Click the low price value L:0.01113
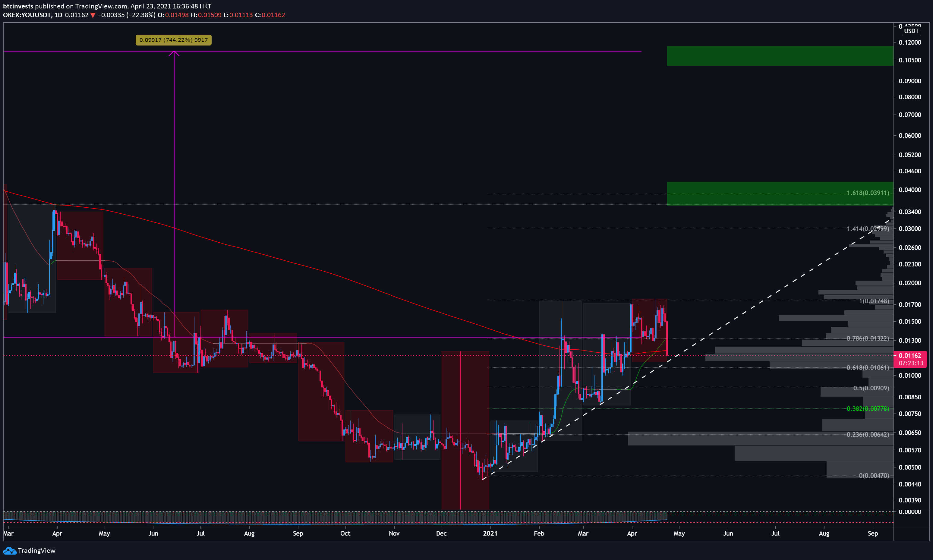 [x=238, y=15]
